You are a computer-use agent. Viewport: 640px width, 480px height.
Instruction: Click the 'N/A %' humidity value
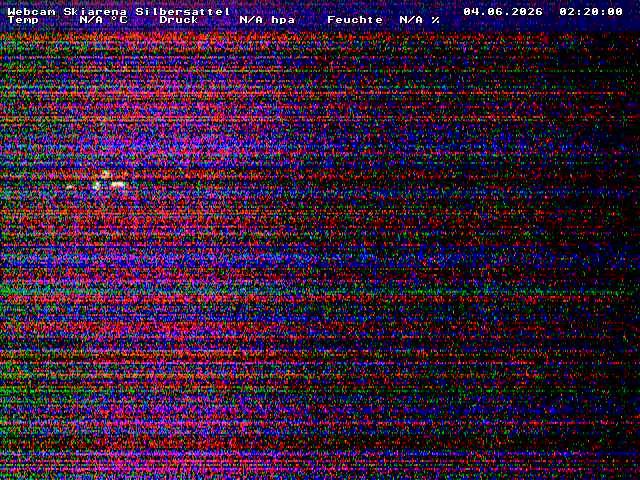[x=419, y=20]
